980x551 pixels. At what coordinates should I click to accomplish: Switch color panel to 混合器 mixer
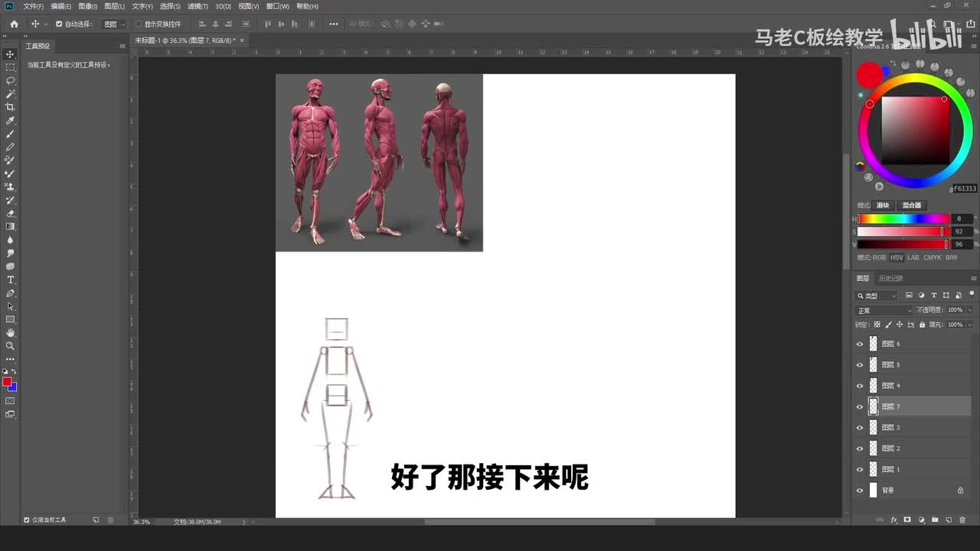coord(911,205)
